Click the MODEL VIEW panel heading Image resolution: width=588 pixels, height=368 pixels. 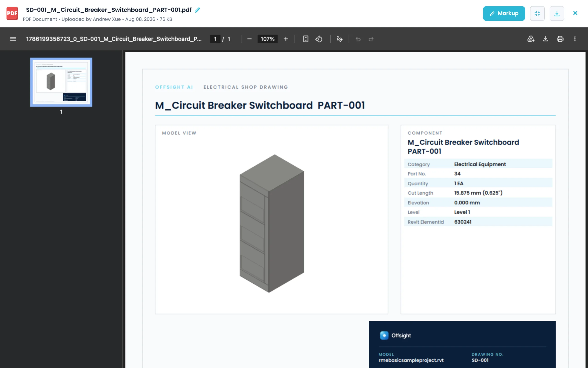pyautogui.click(x=179, y=133)
